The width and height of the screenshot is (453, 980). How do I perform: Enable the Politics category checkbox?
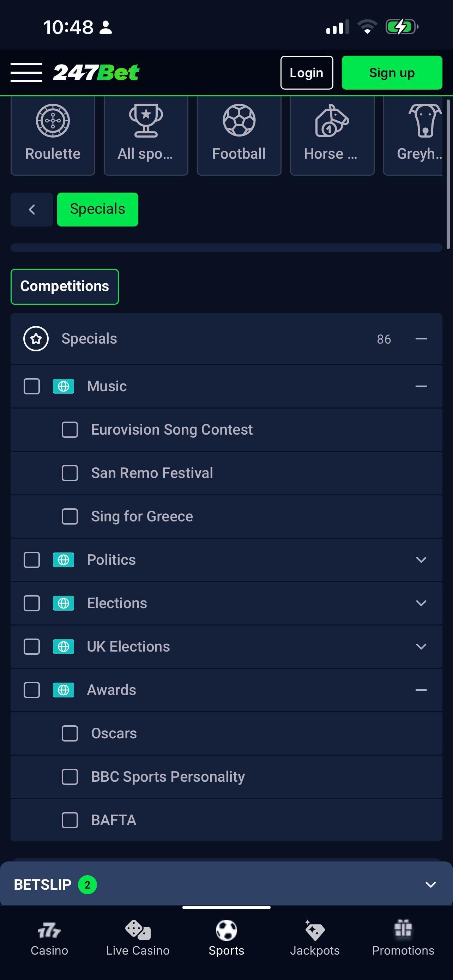[31, 559]
